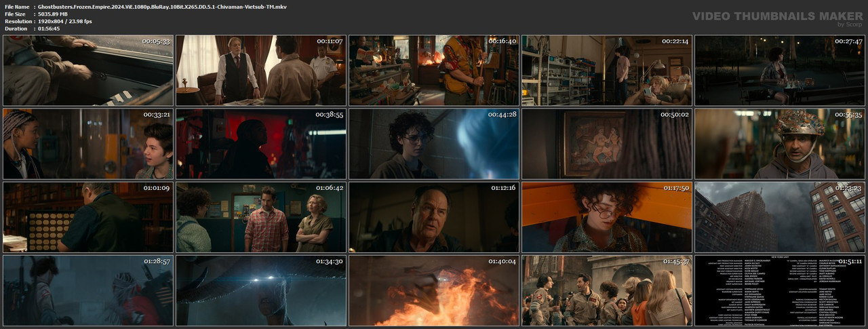Screen dimensions: 868x329
Task: Open the thumbnail timestamped 01:06:42
Action: coord(261,217)
